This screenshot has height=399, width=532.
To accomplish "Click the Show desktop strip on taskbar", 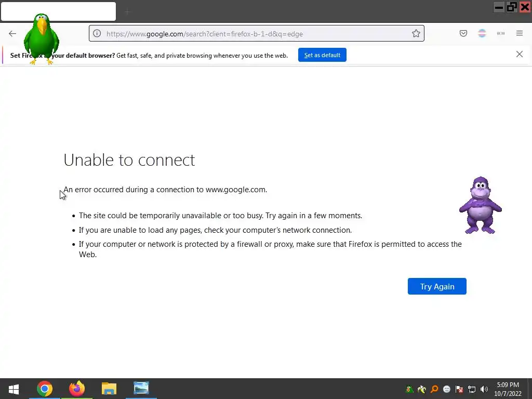I will coord(530,389).
